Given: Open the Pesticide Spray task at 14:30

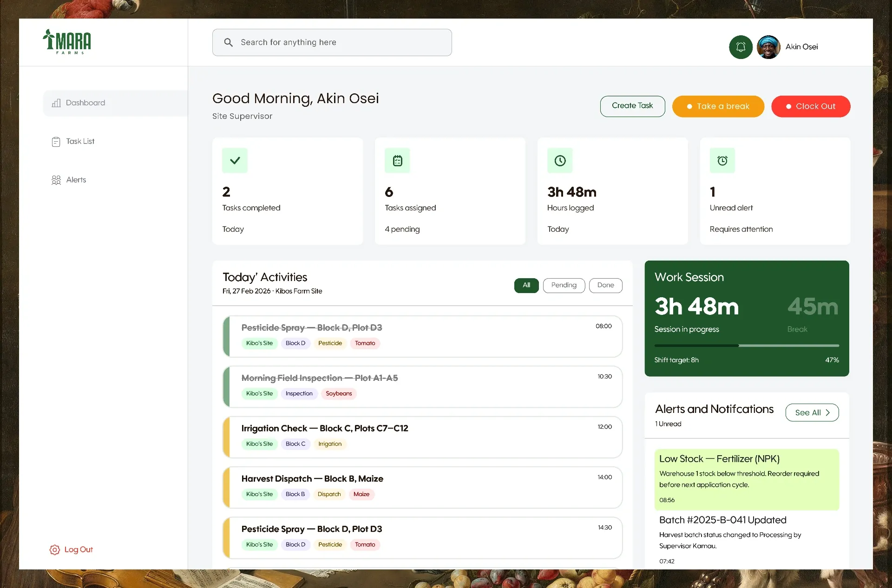Looking at the screenshot, I should pyautogui.click(x=422, y=538).
